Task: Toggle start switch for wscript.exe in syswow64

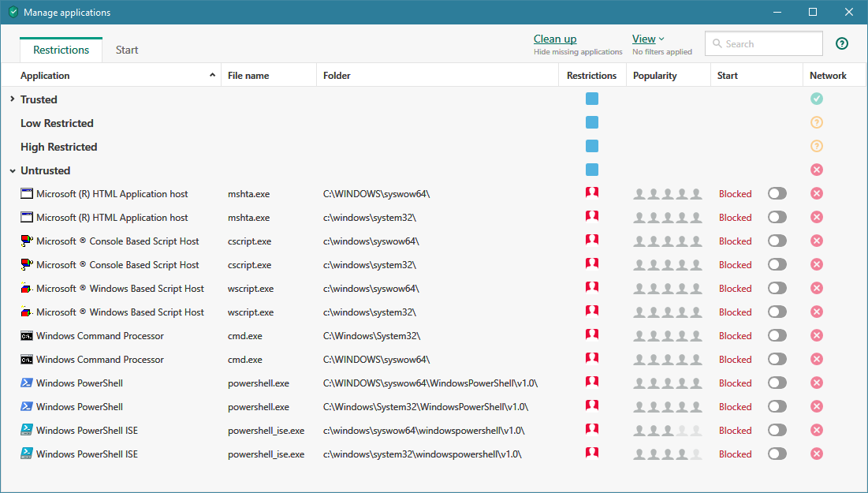Action: coord(777,288)
